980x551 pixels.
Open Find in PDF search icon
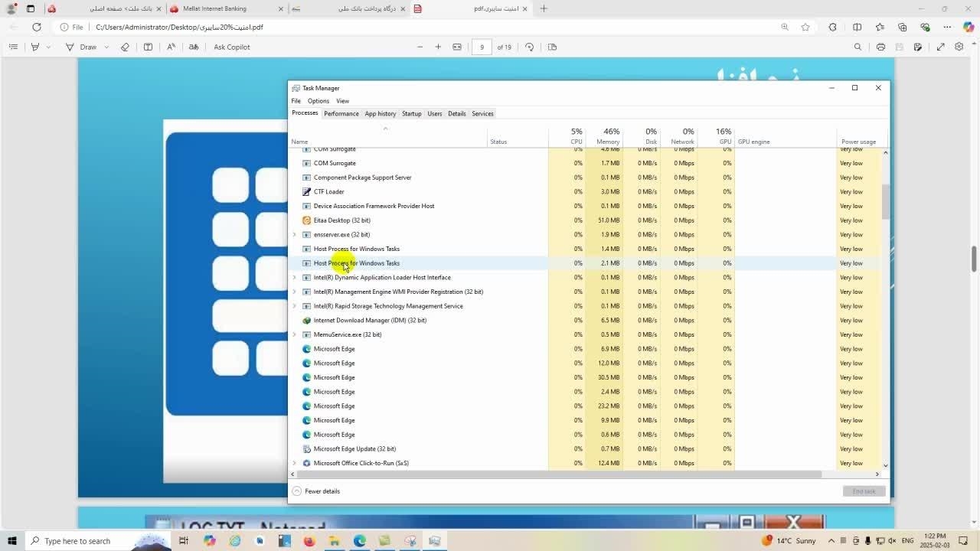click(x=857, y=47)
